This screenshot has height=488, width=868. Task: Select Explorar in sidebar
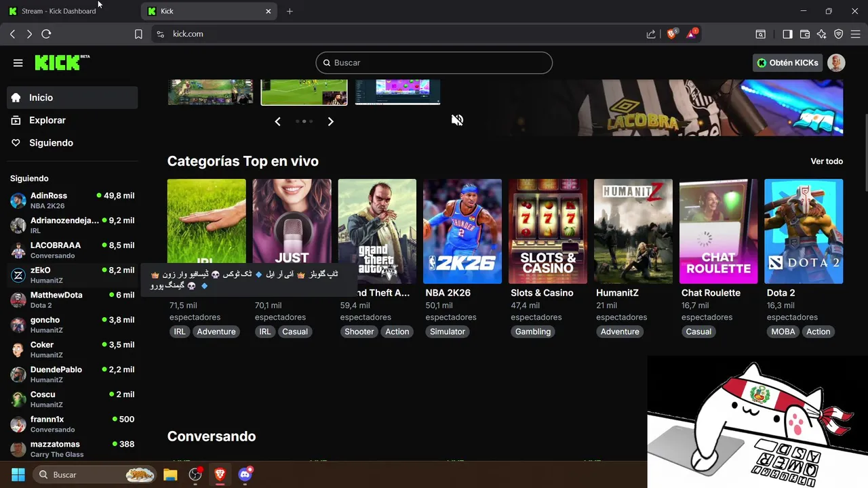(73, 120)
